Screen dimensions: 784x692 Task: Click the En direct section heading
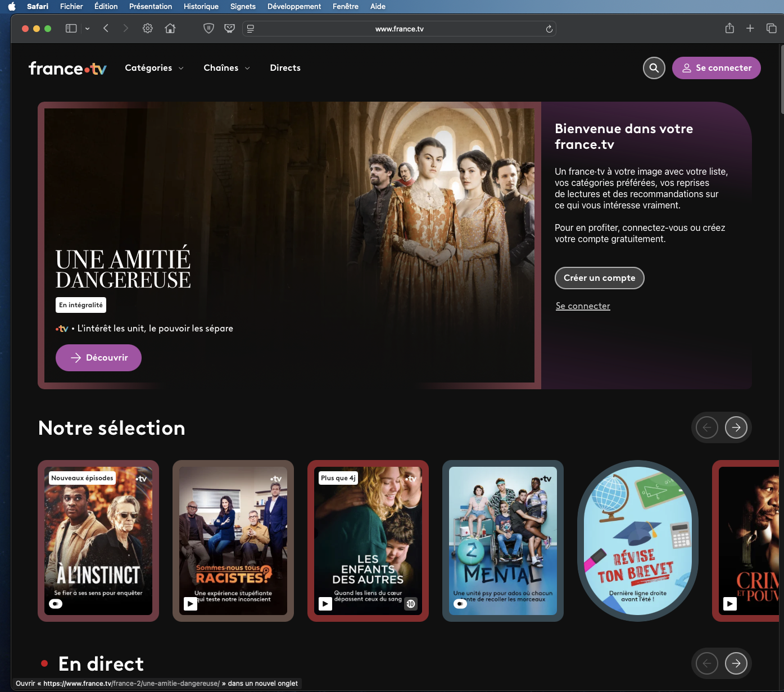click(101, 664)
